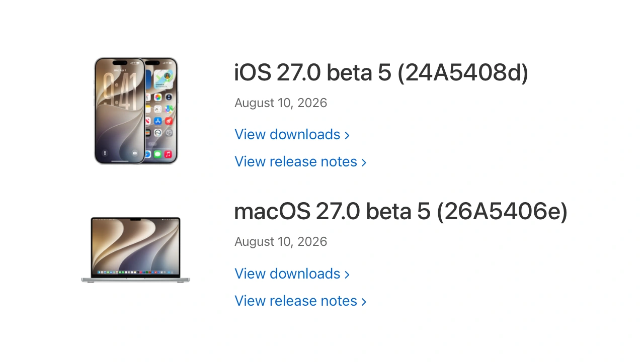Click the green Messages icon in iPhone dock
The width and height of the screenshot is (644, 362).
[x=157, y=154]
